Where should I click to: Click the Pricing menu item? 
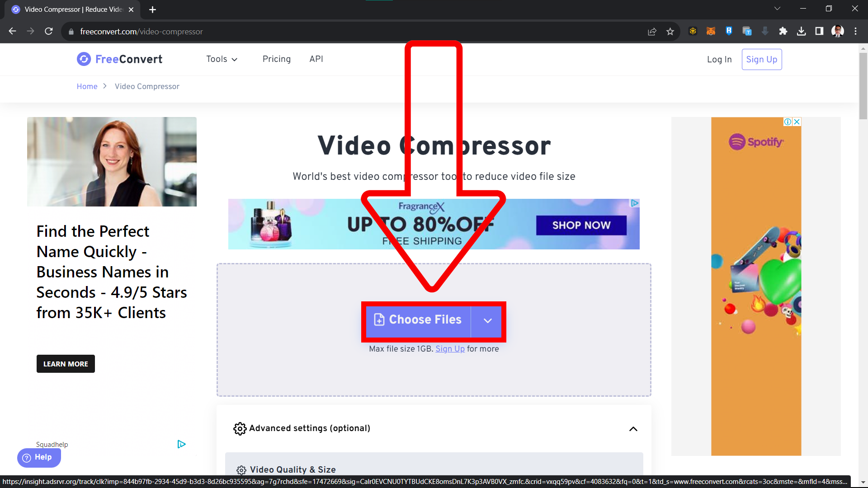277,59
